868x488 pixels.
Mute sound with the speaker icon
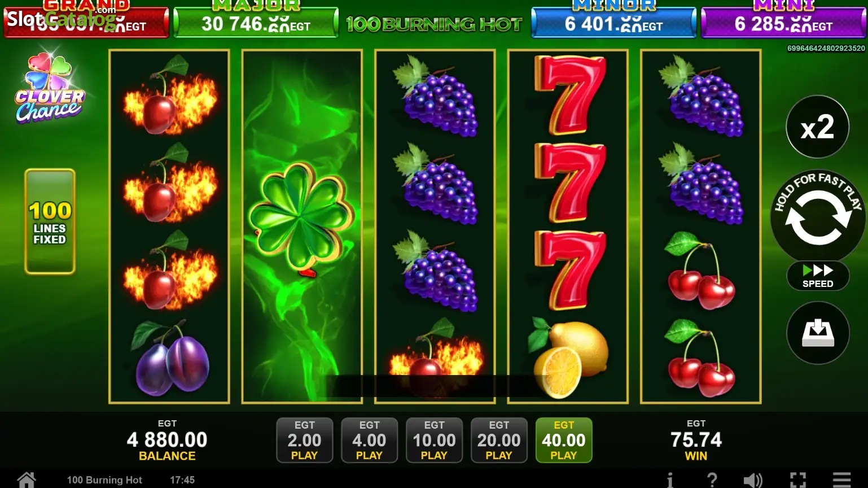[x=753, y=480]
